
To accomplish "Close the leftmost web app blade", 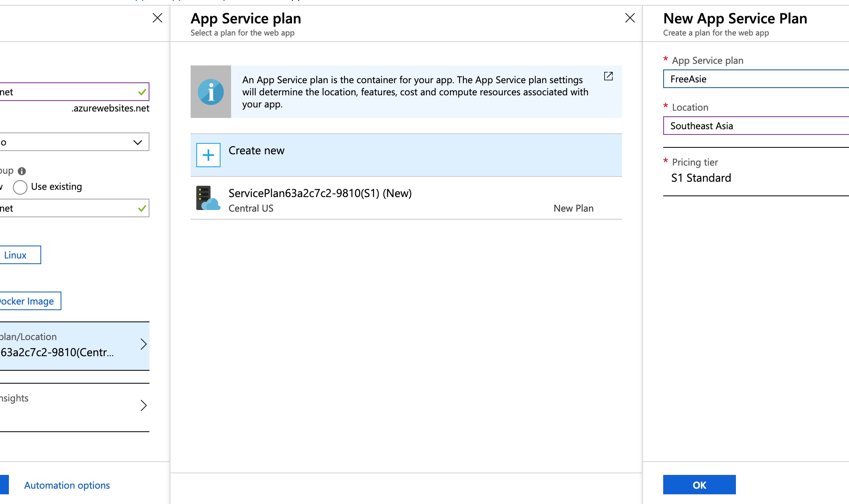I will pyautogui.click(x=158, y=18).
